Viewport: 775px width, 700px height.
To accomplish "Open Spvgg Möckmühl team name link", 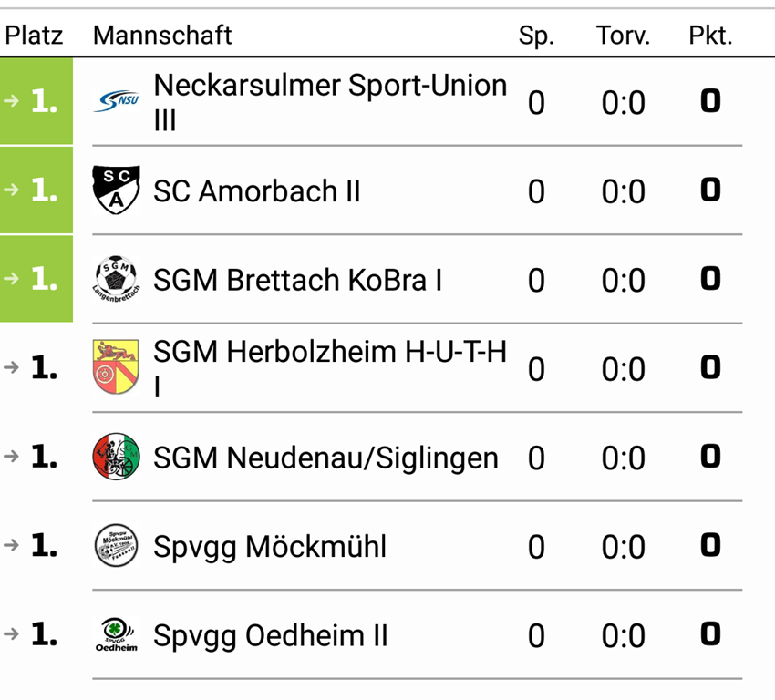I will pyautogui.click(x=270, y=546).
